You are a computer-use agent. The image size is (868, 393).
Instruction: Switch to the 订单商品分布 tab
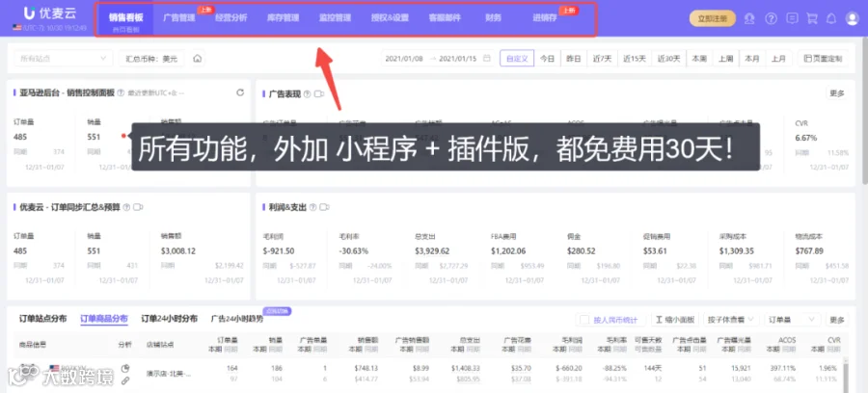(104, 319)
